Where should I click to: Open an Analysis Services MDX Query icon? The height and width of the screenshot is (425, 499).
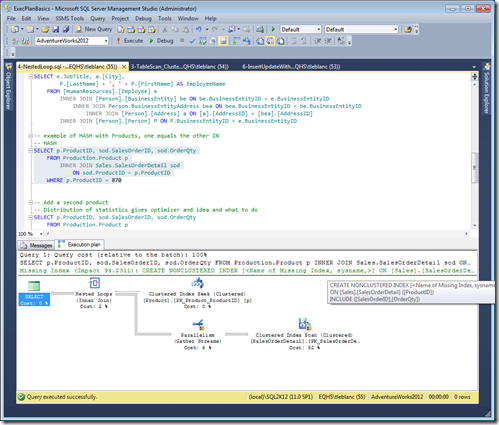click(131, 29)
